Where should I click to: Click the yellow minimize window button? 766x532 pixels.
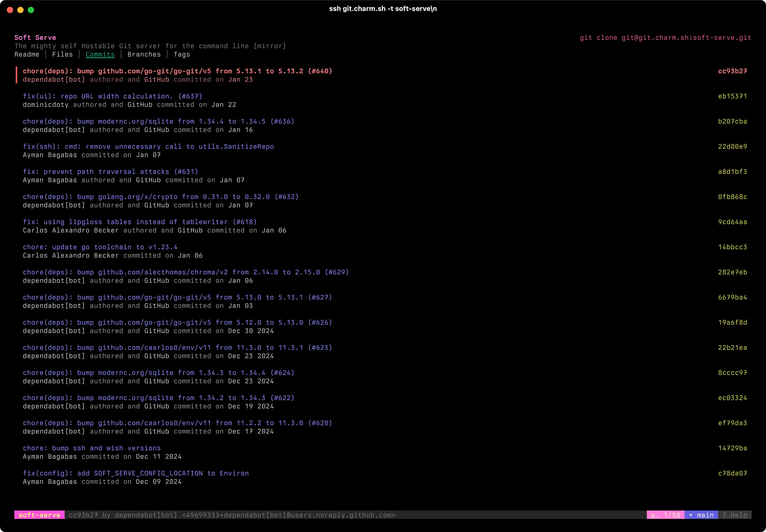click(20, 10)
